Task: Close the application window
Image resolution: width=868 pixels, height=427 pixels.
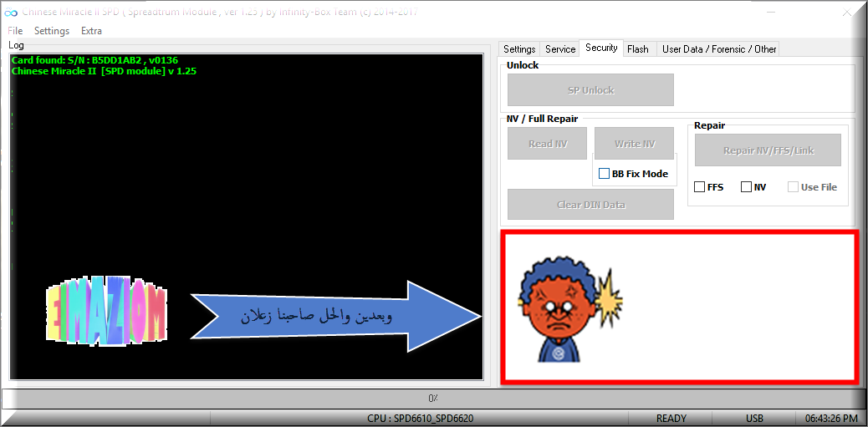Action: tap(846, 13)
